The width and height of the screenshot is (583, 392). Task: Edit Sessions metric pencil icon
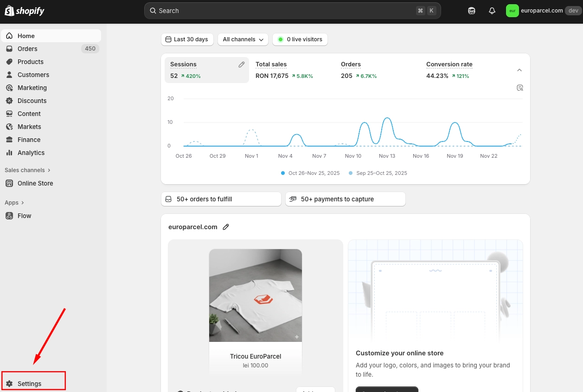(242, 64)
